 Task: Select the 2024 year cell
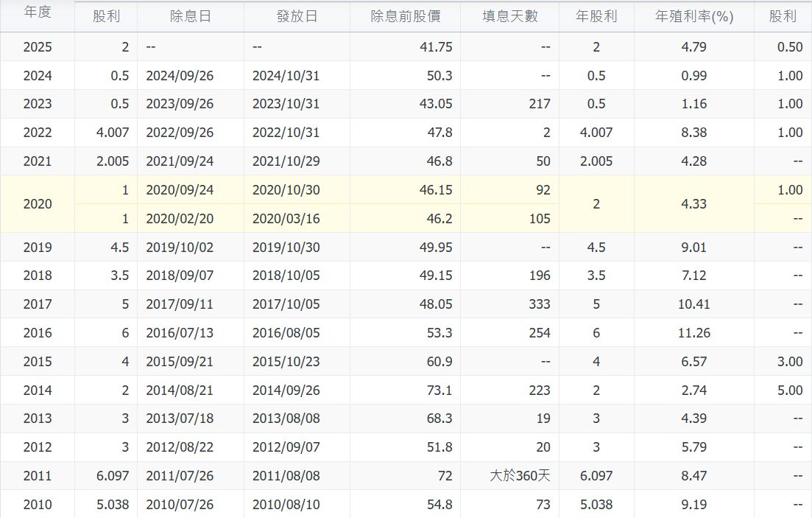pos(38,76)
